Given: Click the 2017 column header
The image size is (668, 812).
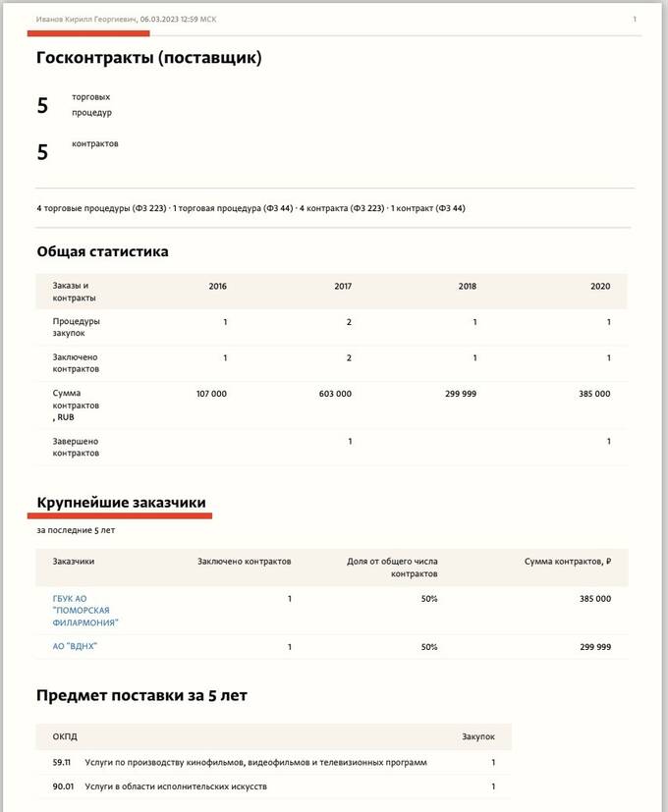Looking at the screenshot, I should (343, 287).
